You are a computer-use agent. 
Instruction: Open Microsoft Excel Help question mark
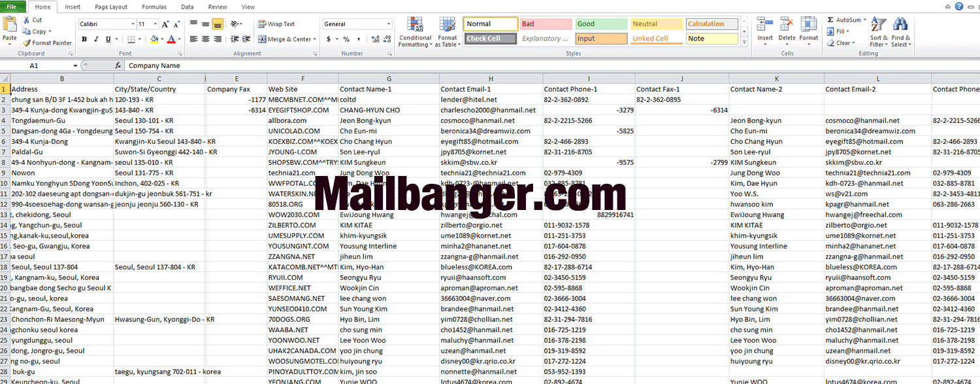coord(959,7)
